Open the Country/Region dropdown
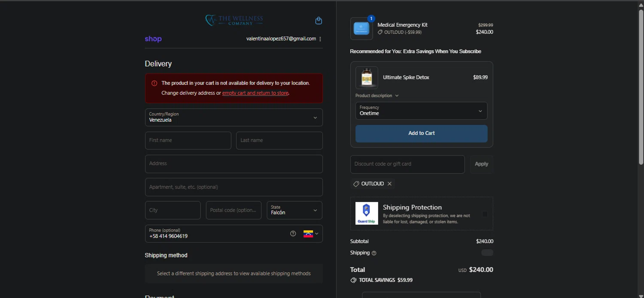This screenshot has height=298, width=644. click(x=234, y=117)
